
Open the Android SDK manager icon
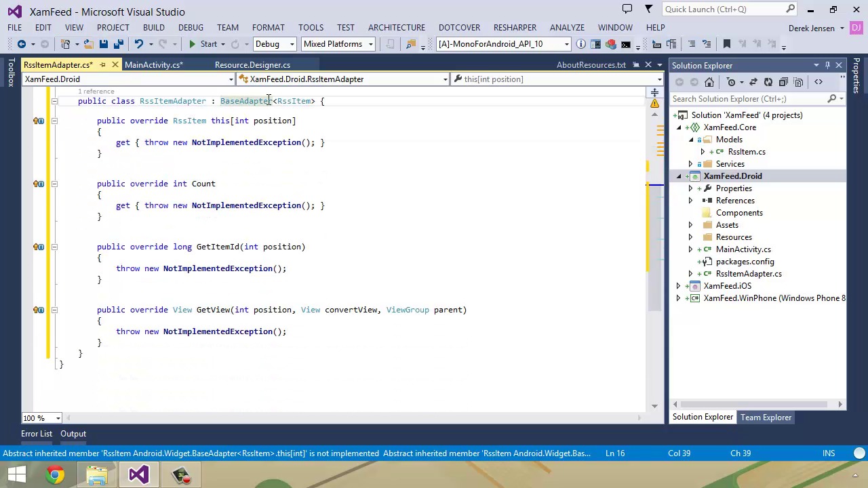[x=610, y=44]
